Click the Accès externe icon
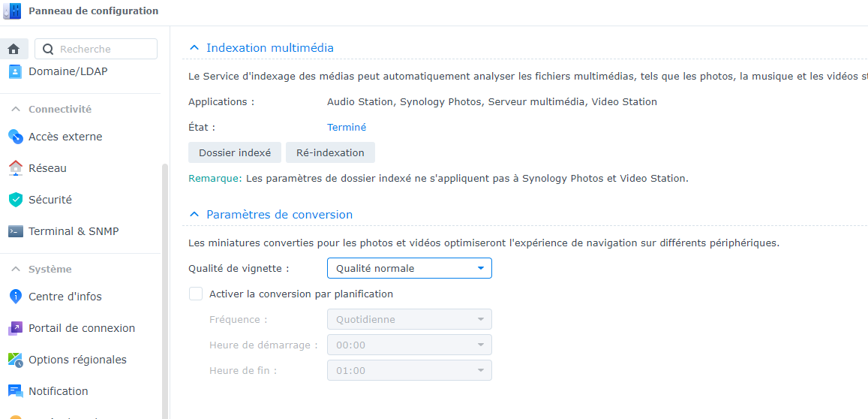Image resolution: width=868 pixels, height=419 pixels. pyautogui.click(x=15, y=137)
